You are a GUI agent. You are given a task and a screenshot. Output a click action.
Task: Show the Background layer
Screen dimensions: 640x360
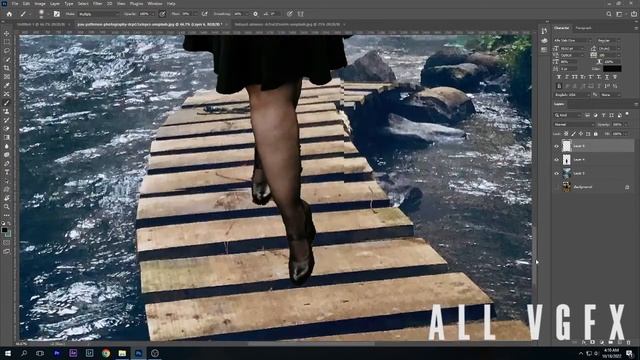pos(556,187)
